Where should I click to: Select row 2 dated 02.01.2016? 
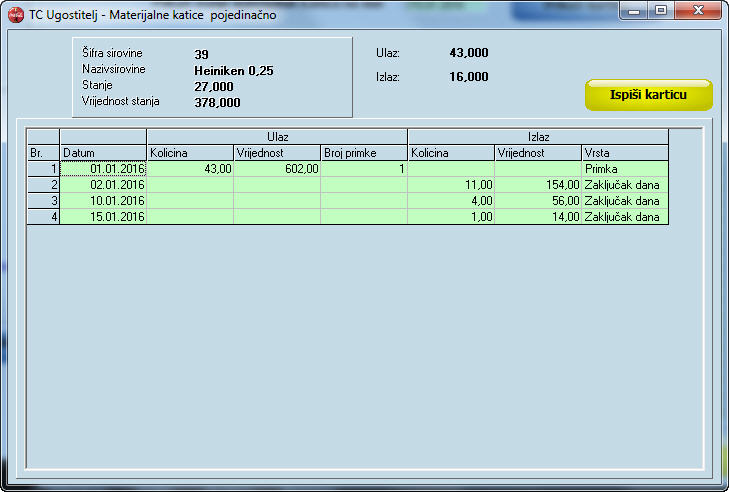click(x=103, y=185)
